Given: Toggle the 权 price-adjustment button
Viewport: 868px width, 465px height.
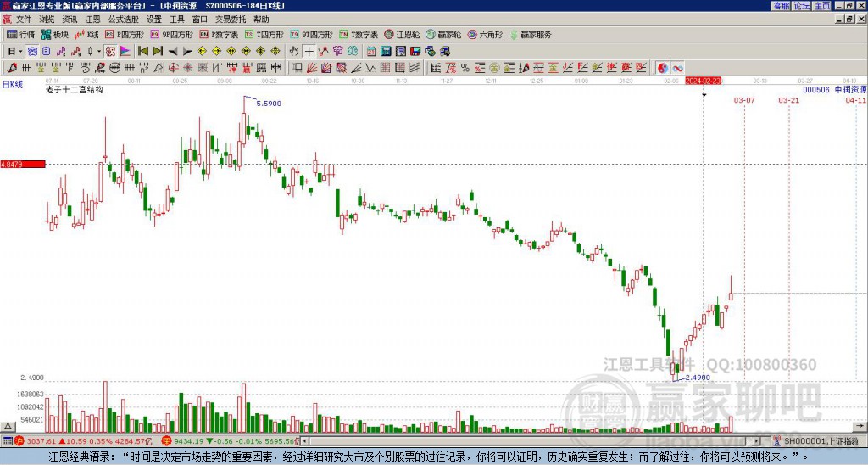Looking at the screenshot, I should click(110, 52).
